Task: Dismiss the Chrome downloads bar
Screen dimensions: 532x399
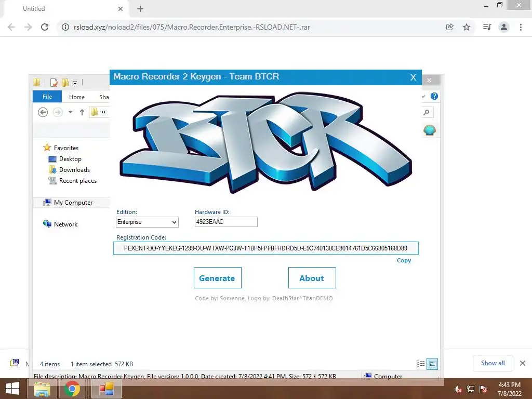Action: coord(523,363)
